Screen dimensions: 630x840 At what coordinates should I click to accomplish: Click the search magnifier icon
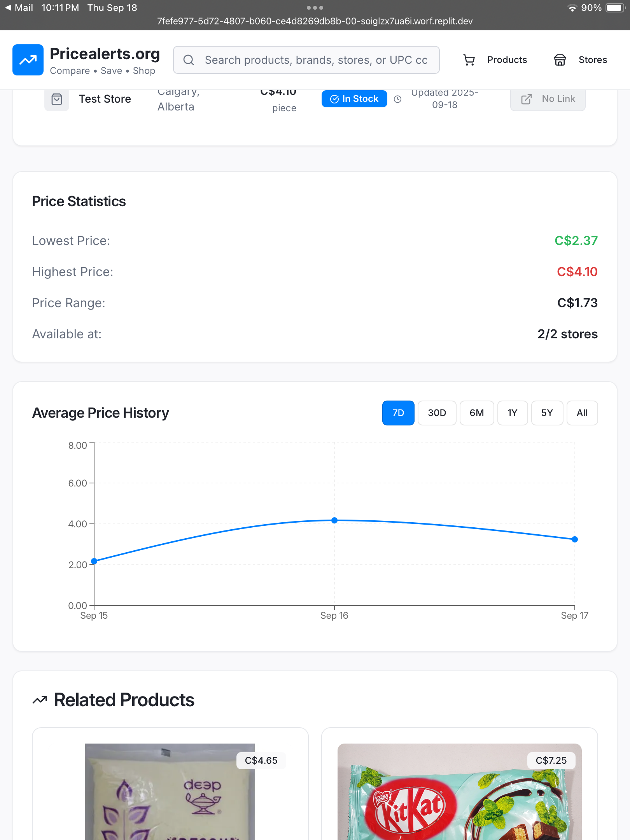pos(189,60)
